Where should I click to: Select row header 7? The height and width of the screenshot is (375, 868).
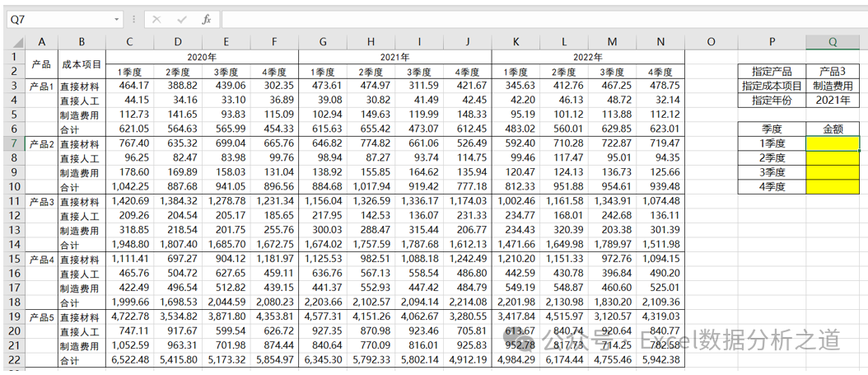[14, 143]
